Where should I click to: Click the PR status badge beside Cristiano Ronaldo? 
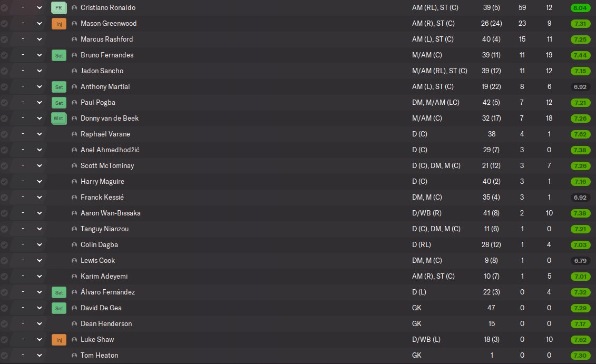coord(58,8)
